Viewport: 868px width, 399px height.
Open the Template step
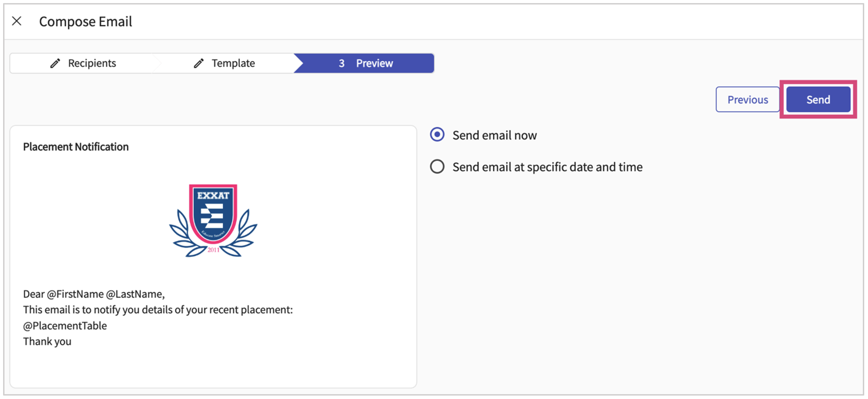[233, 63]
